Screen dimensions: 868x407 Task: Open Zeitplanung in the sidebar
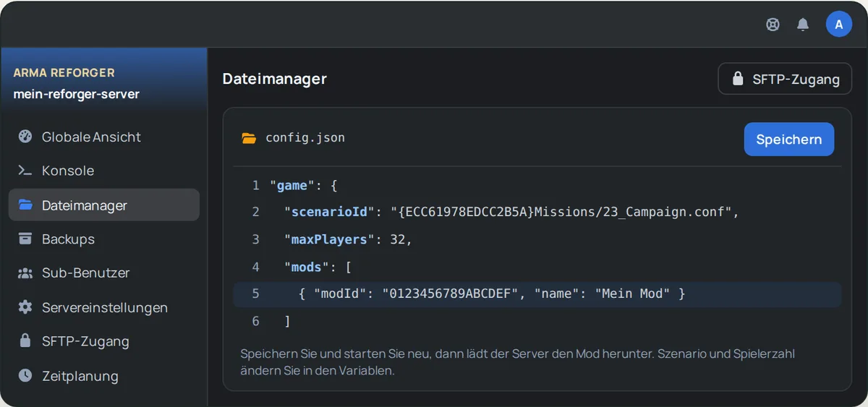[x=103, y=376]
